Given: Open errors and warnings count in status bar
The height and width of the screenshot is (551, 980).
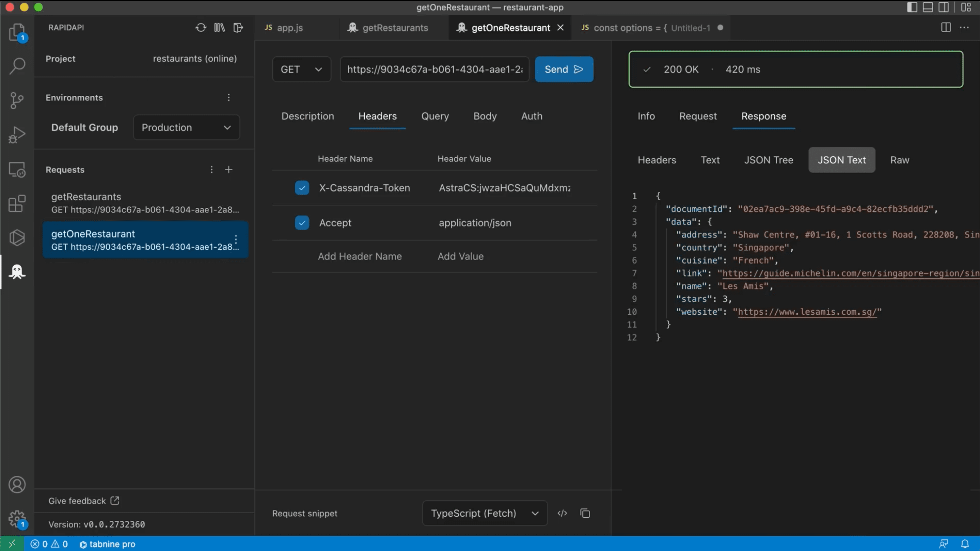Looking at the screenshot, I should click(x=49, y=544).
